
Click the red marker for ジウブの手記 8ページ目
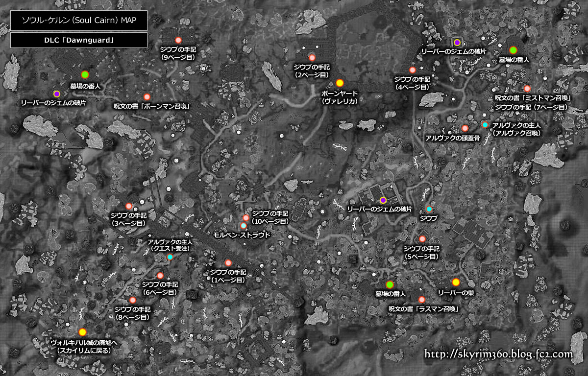(x=132, y=300)
